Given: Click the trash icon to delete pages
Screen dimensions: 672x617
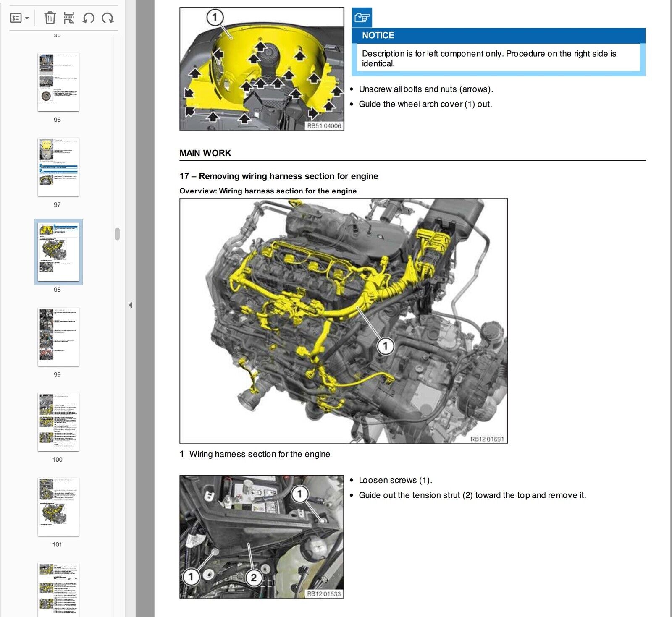Looking at the screenshot, I should (50, 18).
